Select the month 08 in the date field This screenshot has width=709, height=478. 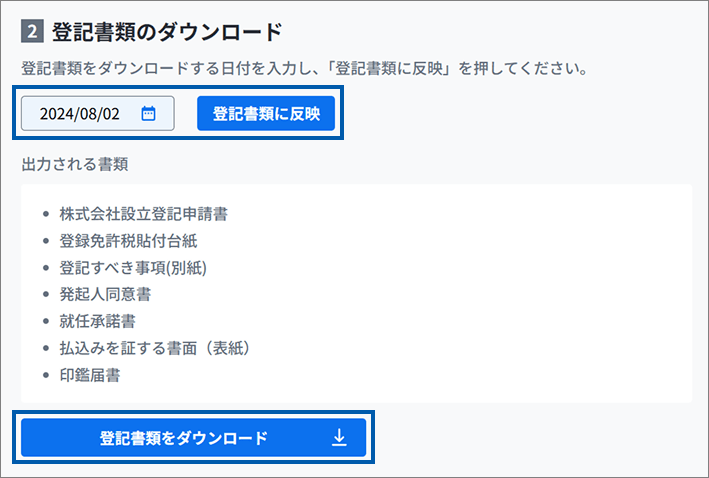click(88, 114)
